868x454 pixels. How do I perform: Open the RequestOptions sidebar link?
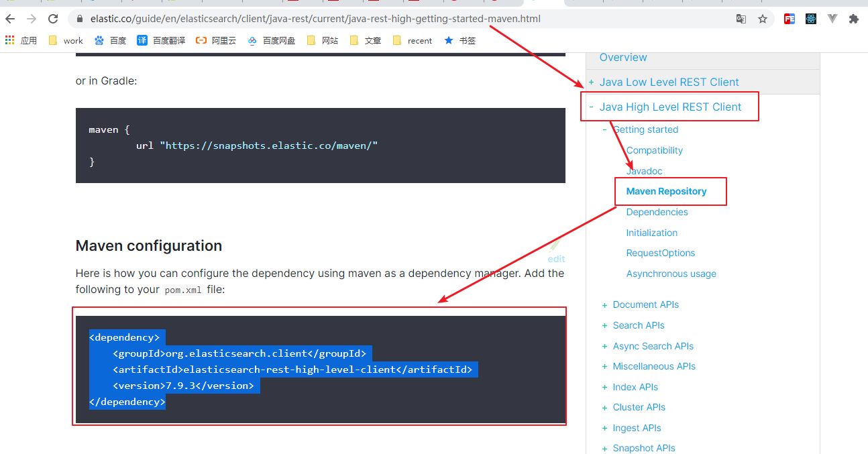pyautogui.click(x=661, y=253)
